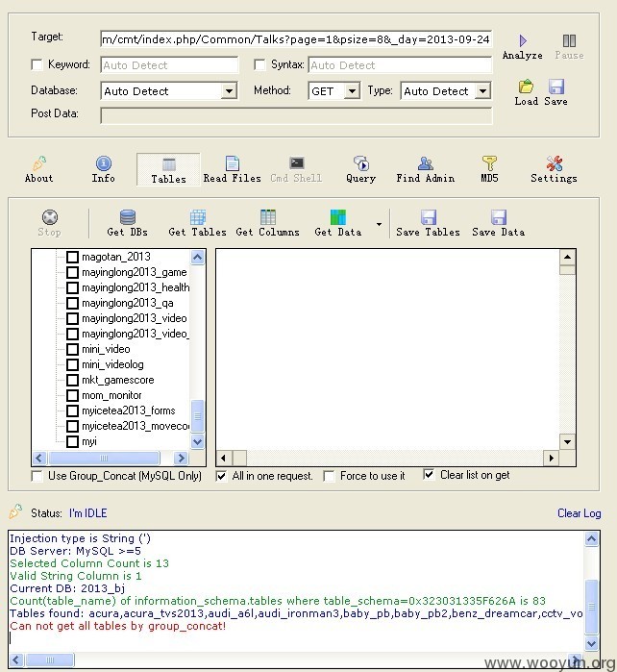Image resolution: width=617 pixels, height=672 pixels.
Task: Open the Type dropdown
Action: 482,91
